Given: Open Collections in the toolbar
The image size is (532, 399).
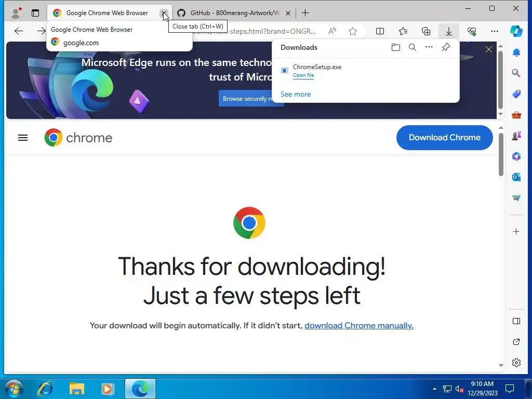Looking at the screenshot, I should tap(426, 31).
